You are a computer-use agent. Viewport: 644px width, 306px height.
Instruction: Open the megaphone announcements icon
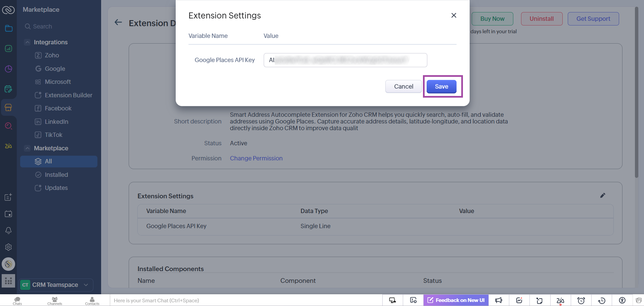point(499,300)
